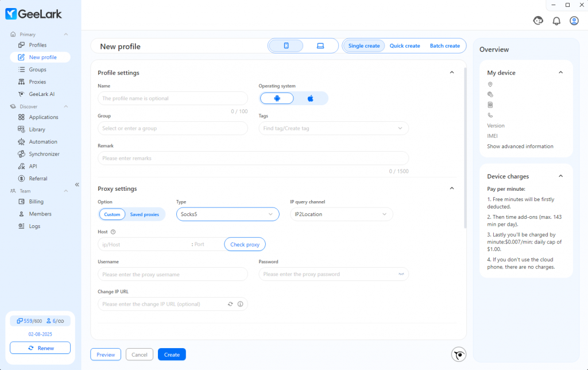Select the Custom proxy option
Image resolution: width=588 pixels, height=370 pixels.
[x=112, y=214]
